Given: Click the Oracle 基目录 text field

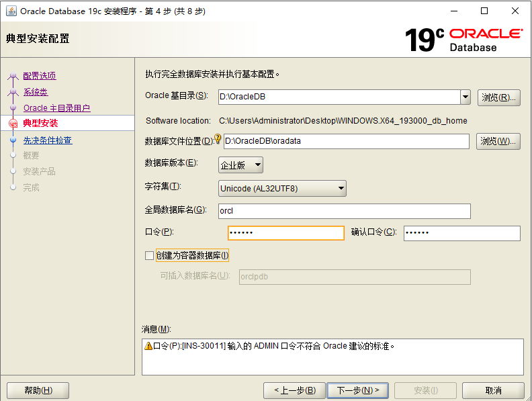Looking at the screenshot, I should coord(339,97).
